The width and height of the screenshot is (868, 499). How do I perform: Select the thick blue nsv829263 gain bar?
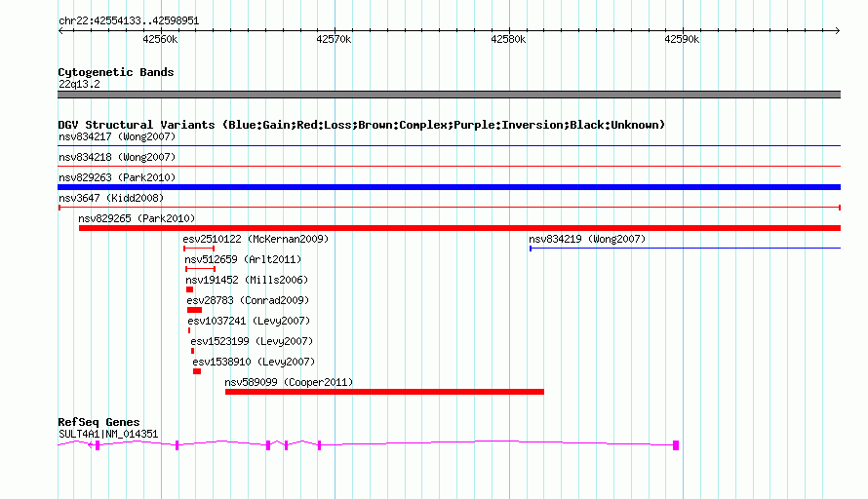tap(449, 187)
